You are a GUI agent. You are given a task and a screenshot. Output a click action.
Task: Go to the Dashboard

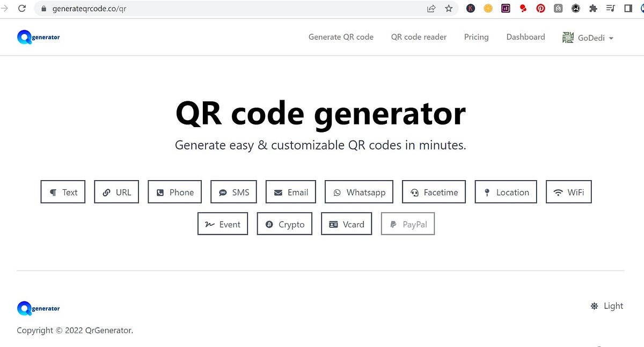[x=525, y=36]
